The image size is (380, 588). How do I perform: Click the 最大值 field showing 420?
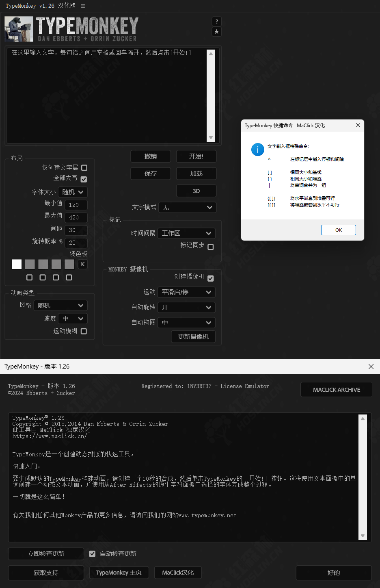click(76, 218)
